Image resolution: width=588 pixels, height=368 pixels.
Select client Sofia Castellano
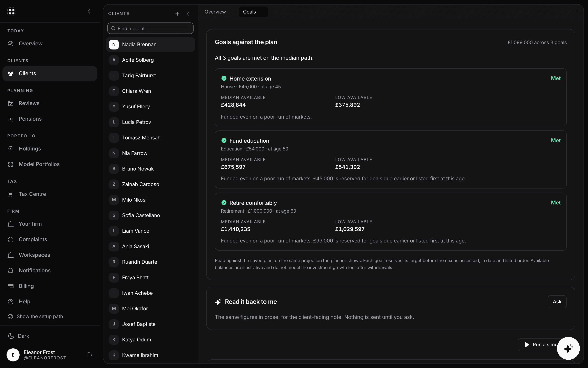tap(150, 215)
